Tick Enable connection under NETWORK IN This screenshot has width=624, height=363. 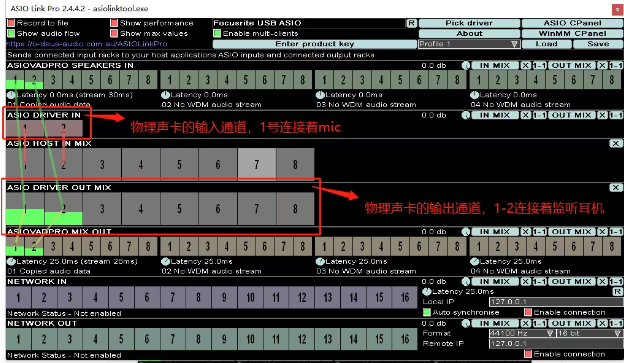pos(528,312)
